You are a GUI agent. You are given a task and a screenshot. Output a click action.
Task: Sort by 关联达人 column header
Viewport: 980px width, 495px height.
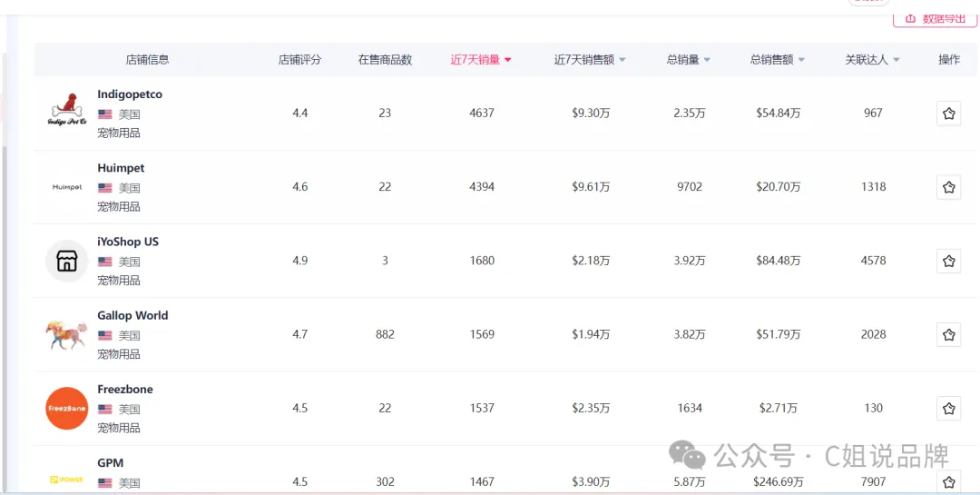(873, 60)
